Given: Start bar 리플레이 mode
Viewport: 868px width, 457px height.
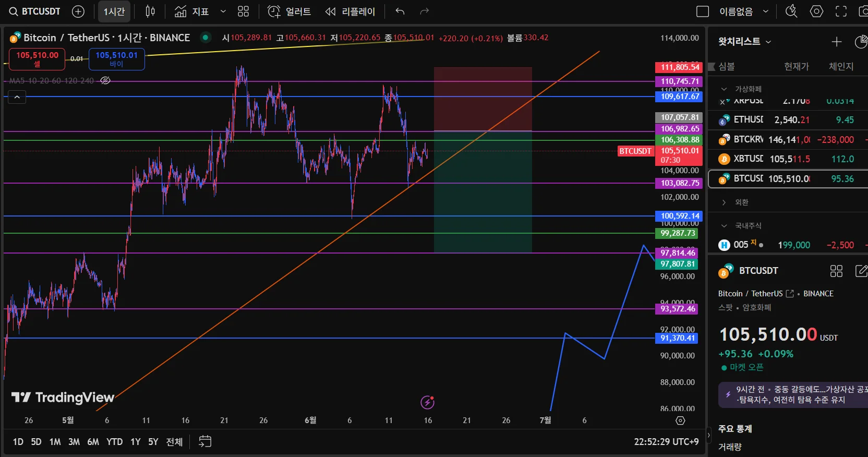Looking at the screenshot, I should pyautogui.click(x=350, y=11).
